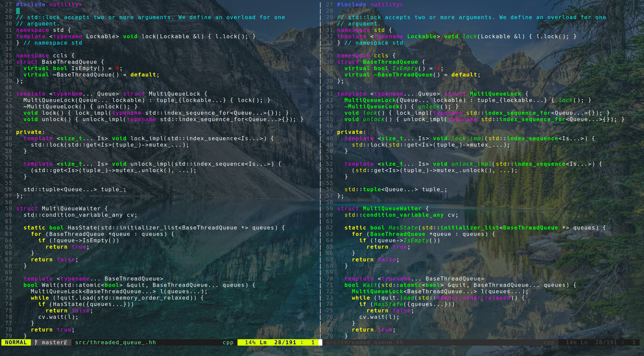Click italic 'HasState' on line 74, right pane
Viewport: 644px width, 356px height.
[x=388, y=304]
